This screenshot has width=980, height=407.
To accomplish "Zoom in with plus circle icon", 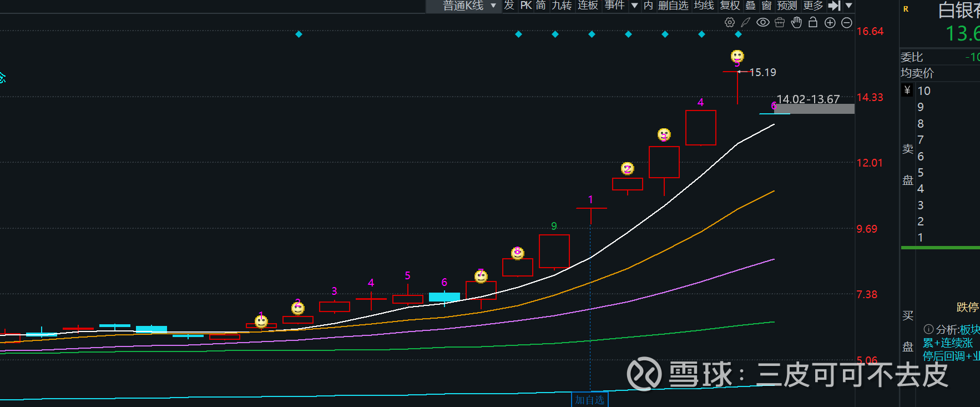I will point(830,23).
